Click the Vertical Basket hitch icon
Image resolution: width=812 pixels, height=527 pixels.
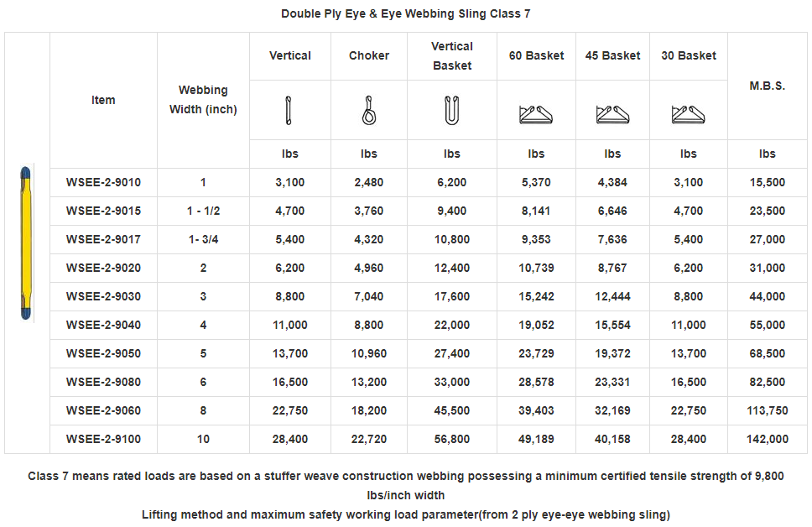[x=452, y=111]
